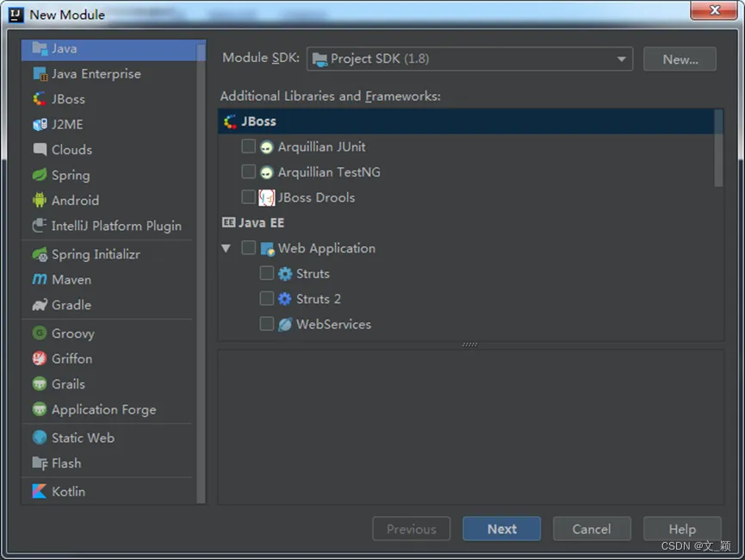This screenshot has width=745, height=560.
Task: Click the Application Forge icon
Action: click(x=40, y=409)
